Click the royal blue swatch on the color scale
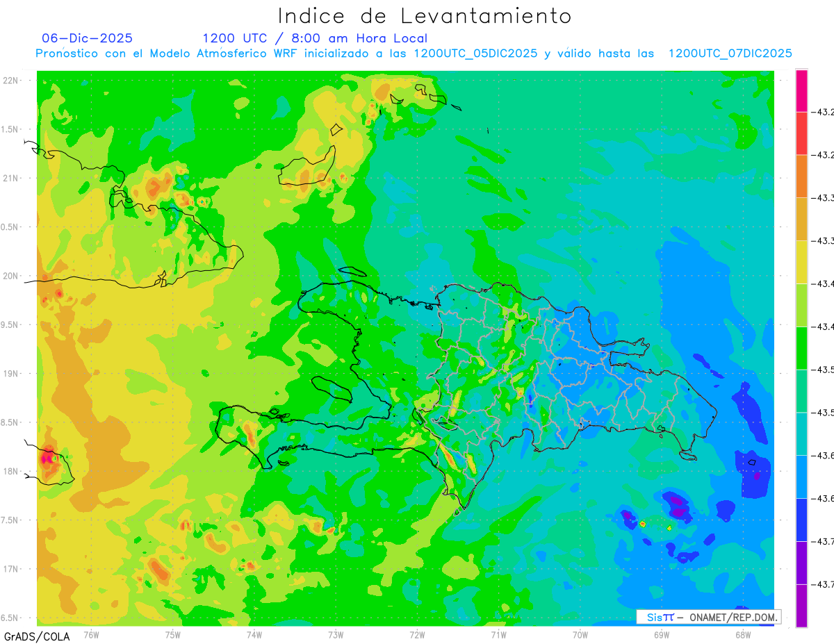834x644 pixels. (801, 519)
